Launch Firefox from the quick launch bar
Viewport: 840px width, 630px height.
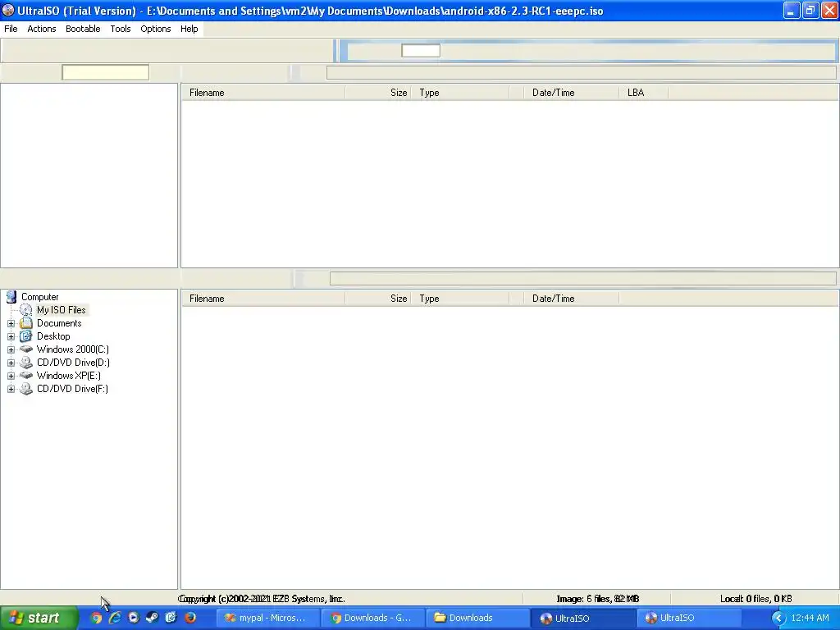[190, 618]
